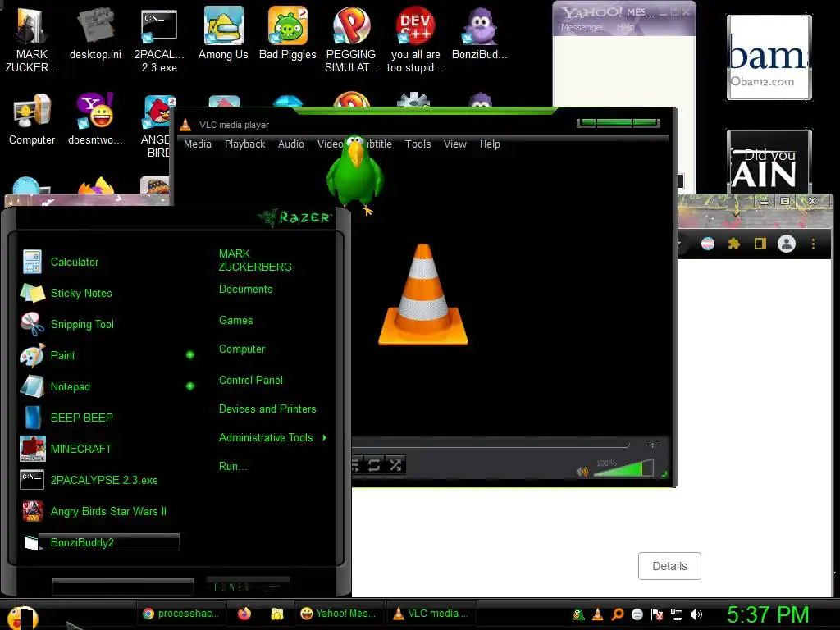The height and width of the screenshot is (630, 840).
Task: Mute audio with the VLC speaker icon
Action: coord(582,472)
